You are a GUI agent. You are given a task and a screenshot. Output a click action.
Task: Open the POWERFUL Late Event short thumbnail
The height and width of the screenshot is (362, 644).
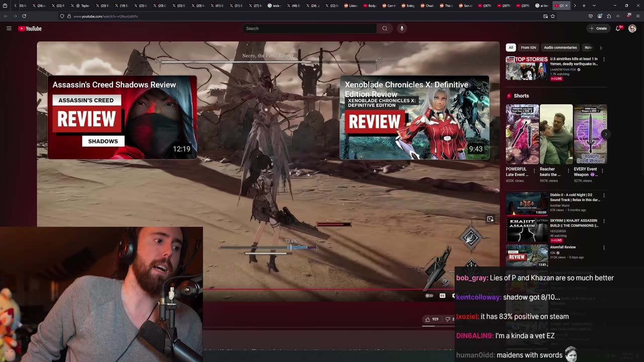(522, 134)
